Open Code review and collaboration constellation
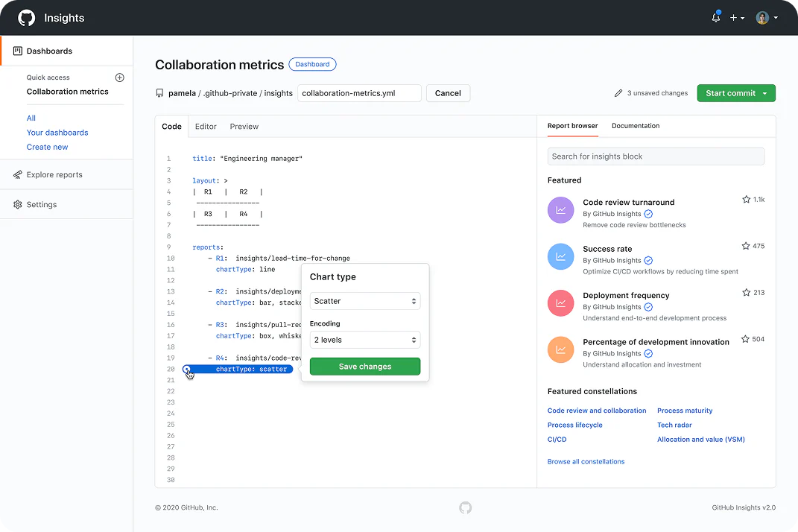The image size is (798, 532). (x=597, y=411)
